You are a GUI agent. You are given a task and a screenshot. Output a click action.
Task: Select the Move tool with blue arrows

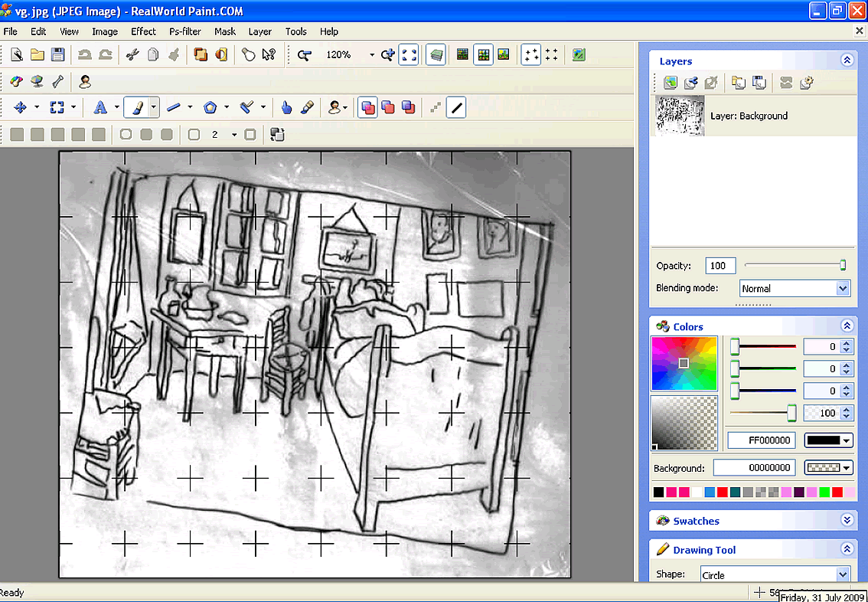[20, 107]
